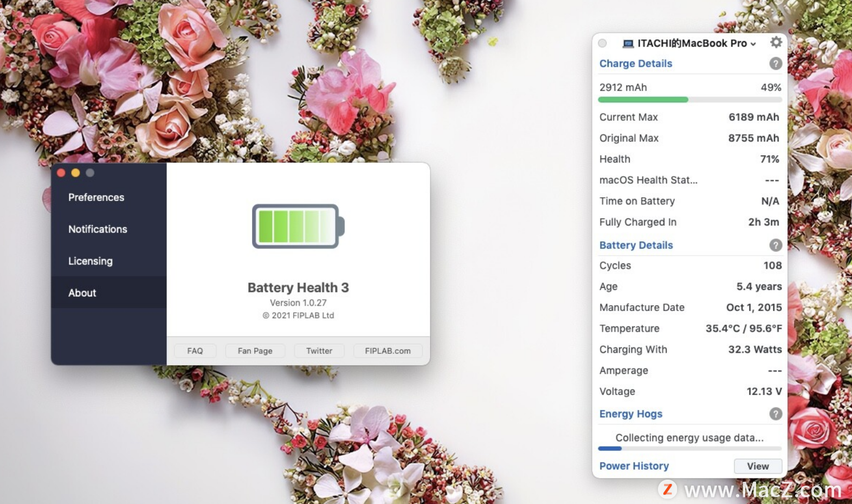
Task: Click the Original Max row label
Action: tap(629, 138)
